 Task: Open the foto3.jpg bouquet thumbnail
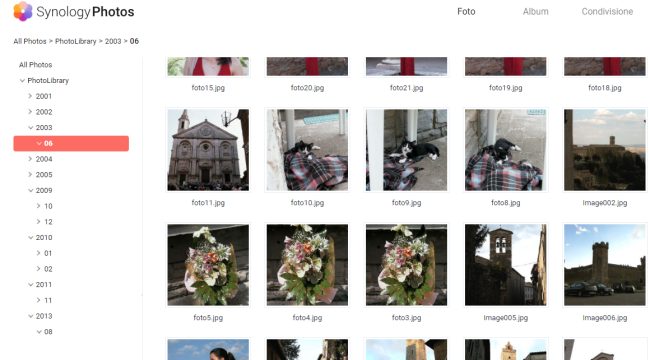click(x=406, y=265)
